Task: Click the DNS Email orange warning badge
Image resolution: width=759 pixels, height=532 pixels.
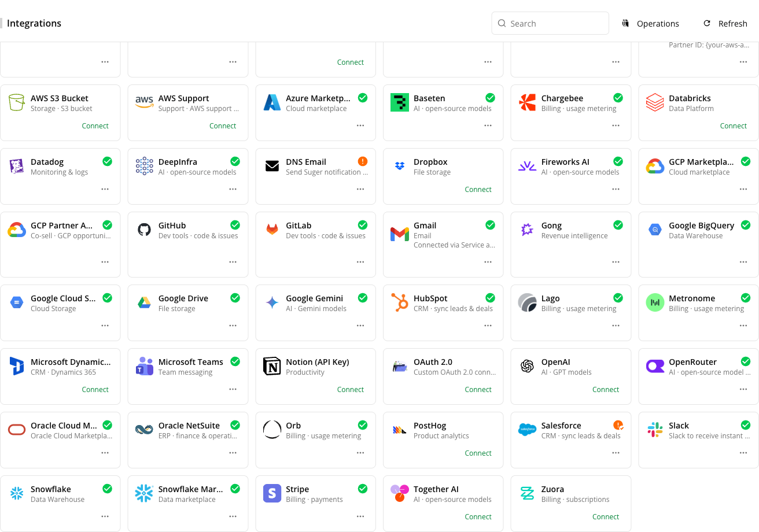Action: coord(363,161)
